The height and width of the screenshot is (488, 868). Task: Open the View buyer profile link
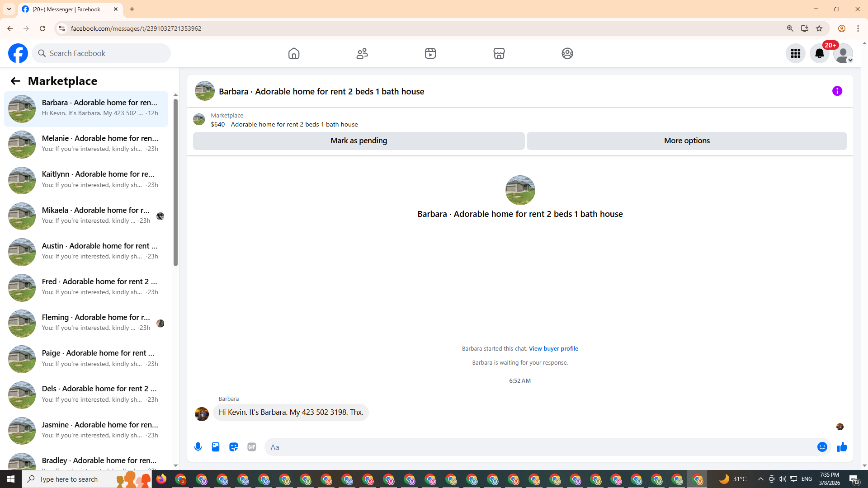pyautogui.click(x=553, y=348)
